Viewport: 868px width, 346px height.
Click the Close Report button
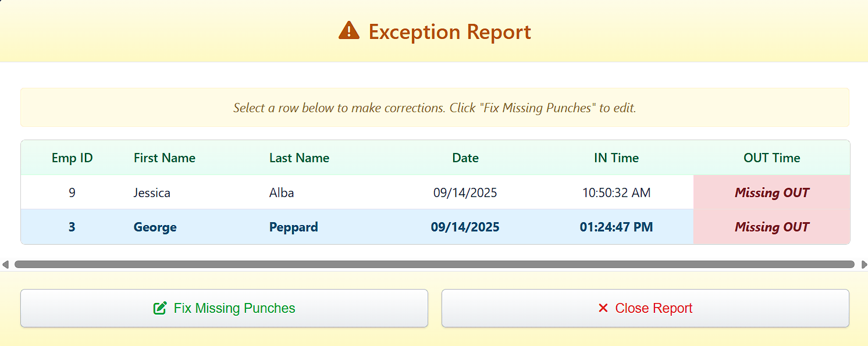645,308
